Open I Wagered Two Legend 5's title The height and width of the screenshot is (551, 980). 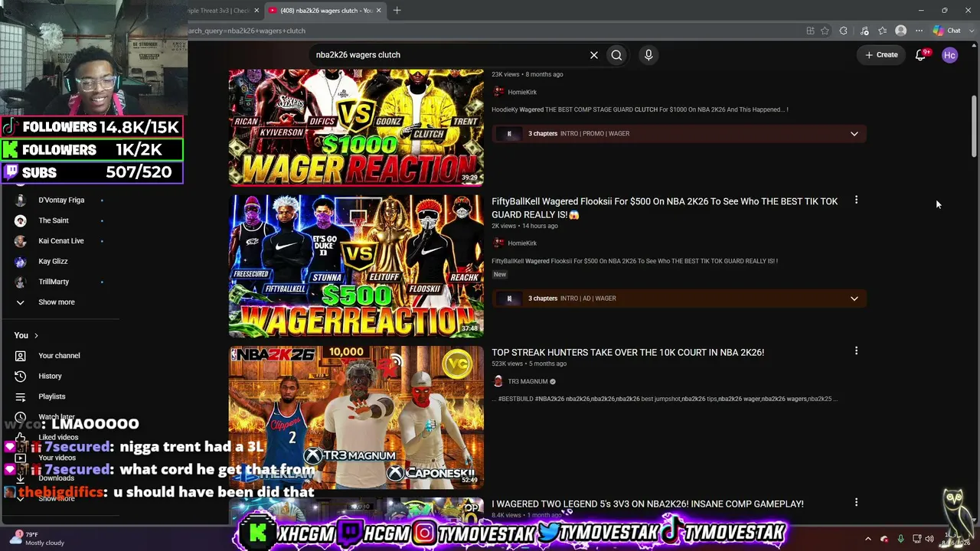648,504
